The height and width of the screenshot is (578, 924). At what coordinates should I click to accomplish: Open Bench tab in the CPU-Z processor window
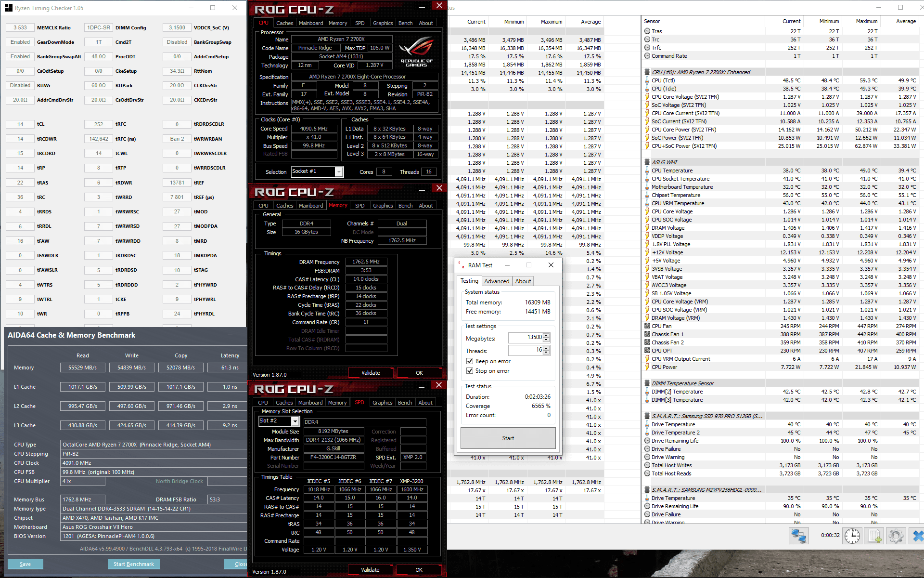coord(405,23)
